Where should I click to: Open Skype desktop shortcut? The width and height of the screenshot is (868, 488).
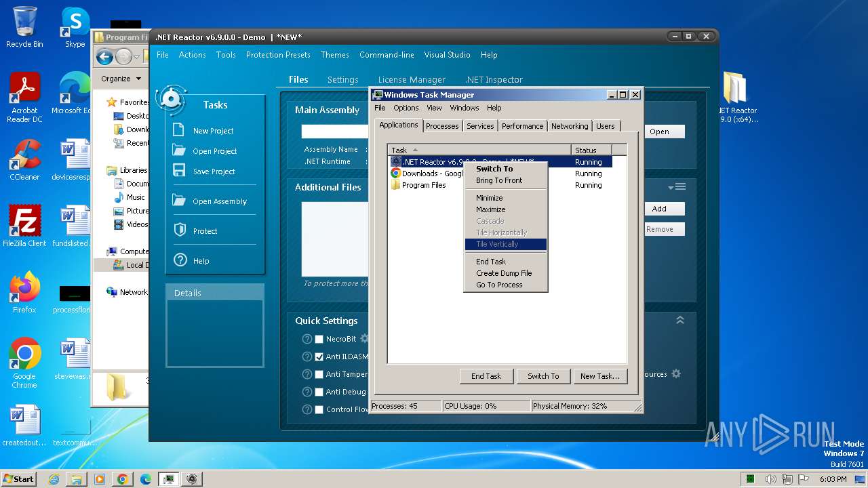pyautogui.click(x=75, y=27)
